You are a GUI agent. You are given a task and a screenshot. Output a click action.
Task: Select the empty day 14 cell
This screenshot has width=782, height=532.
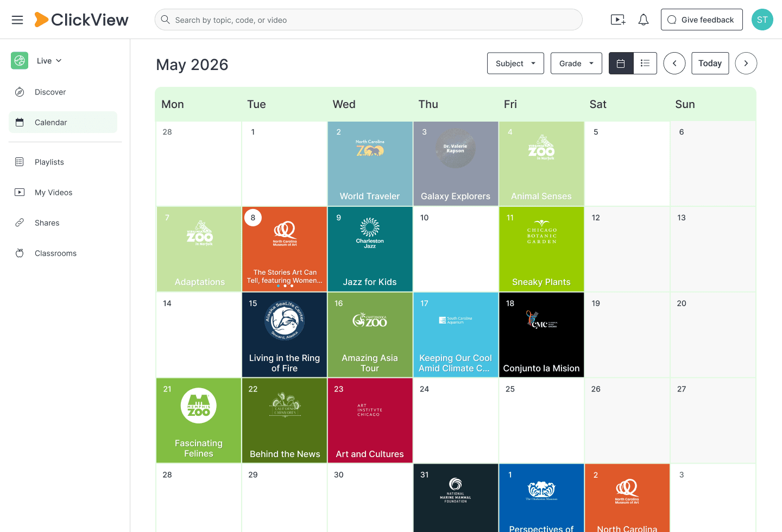pyautogui.click(x=199, y=335)
